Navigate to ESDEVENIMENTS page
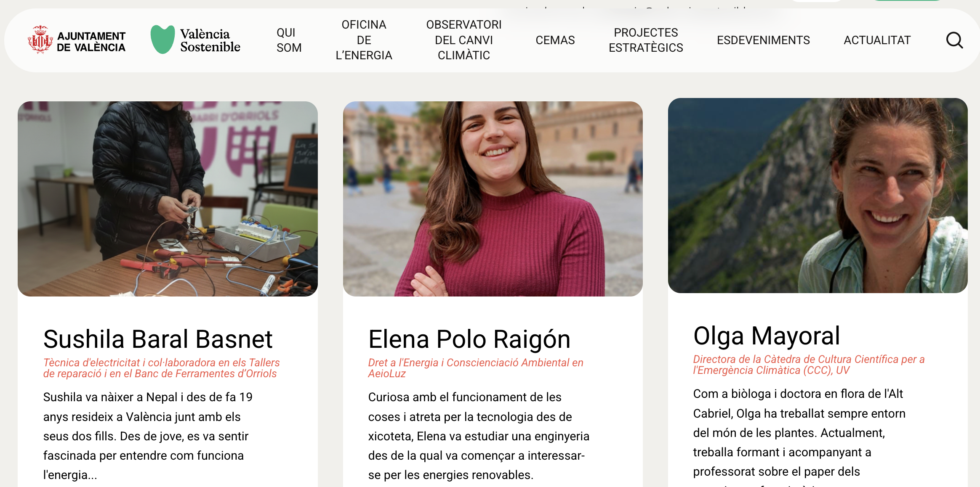This screenshot has width=980, height=487. 763,40
